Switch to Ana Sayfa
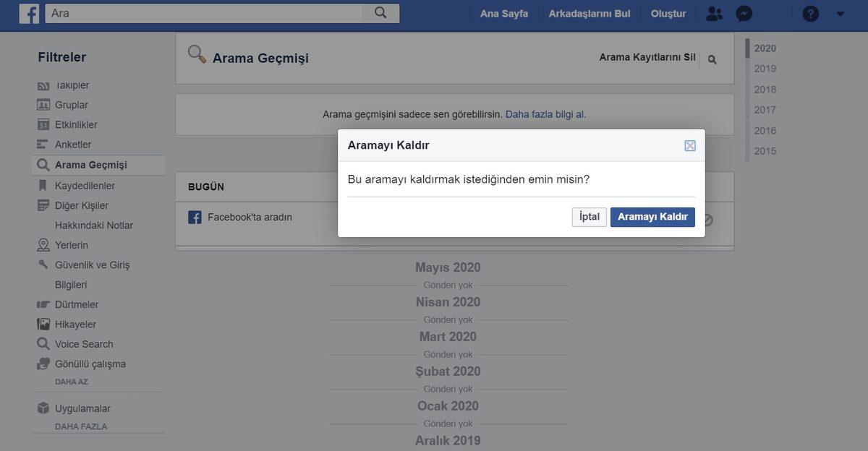Image resolution: width=868 pixels, height=451 pixels. [x=503, y=13]
